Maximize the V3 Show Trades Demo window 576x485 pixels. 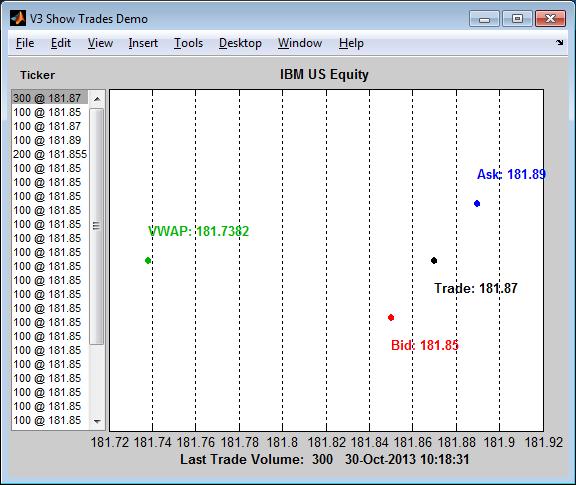[517, 18]
